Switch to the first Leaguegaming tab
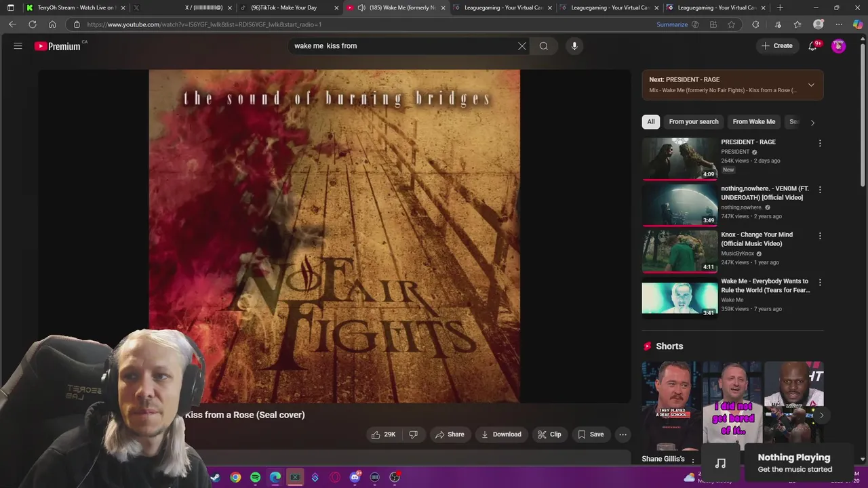The image size is (868, 488). pyautogui.click(x=503, y=7)
